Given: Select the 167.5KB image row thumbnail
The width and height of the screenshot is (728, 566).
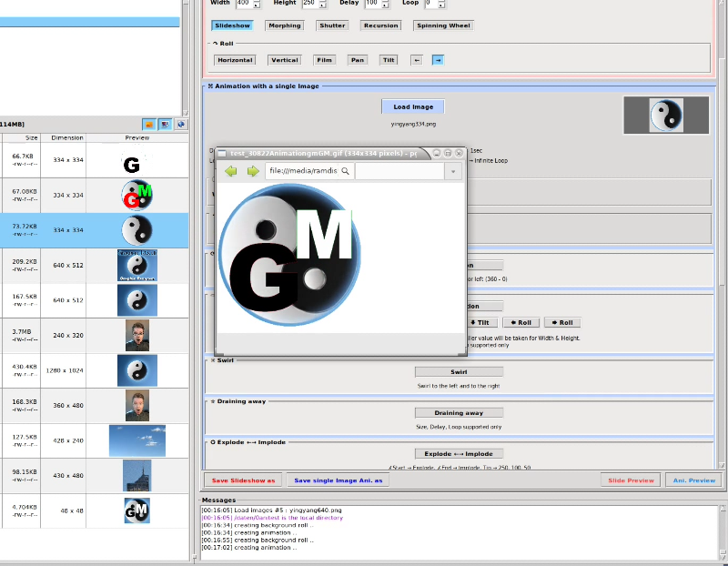Looking at the screenshot, I should pyautogui.click(x=137, y=300).
